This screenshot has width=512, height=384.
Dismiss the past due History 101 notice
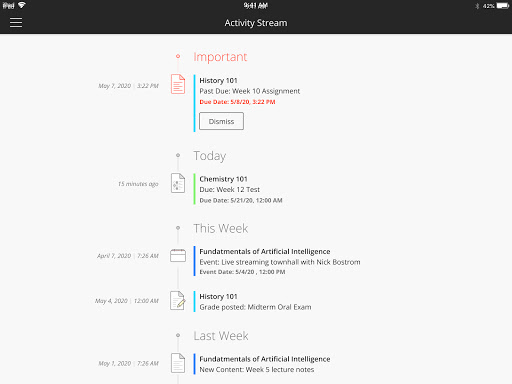pyautogui.click(x=221, y=121)
